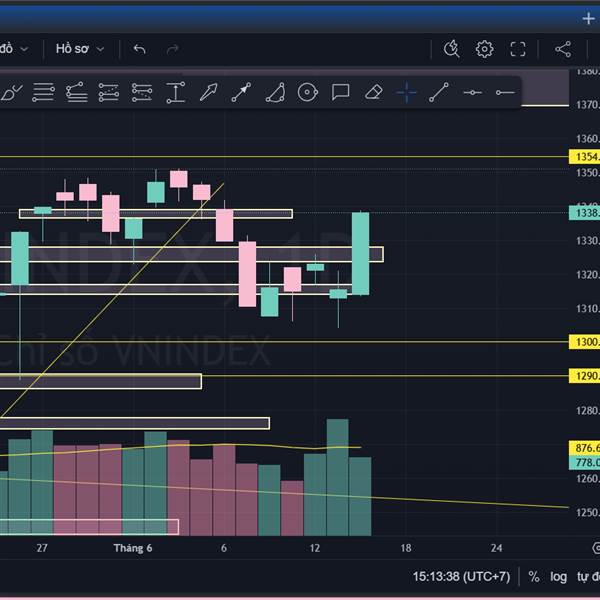Select the trend line tool
This screenshot has height=600, width=600.
pos(439,92)
